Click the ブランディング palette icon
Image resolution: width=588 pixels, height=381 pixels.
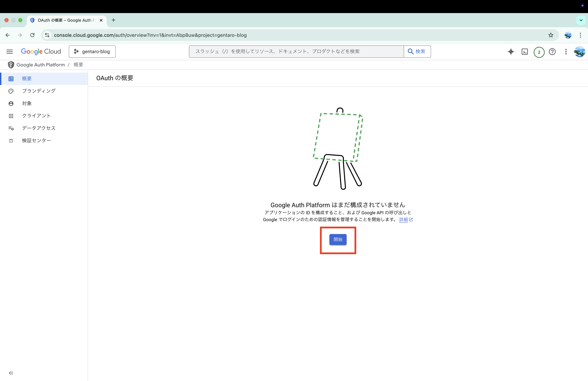11,91
